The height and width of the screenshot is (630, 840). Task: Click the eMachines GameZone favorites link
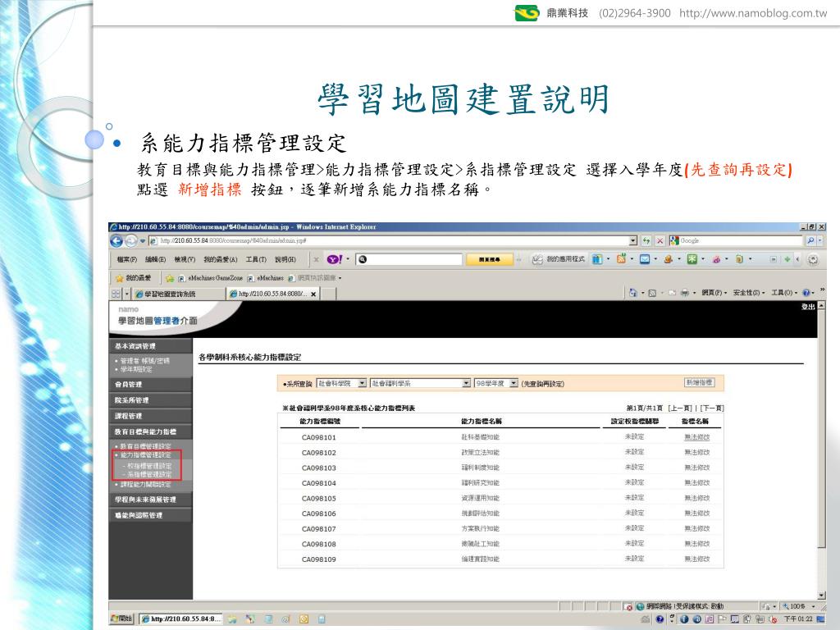pos(211,278)
